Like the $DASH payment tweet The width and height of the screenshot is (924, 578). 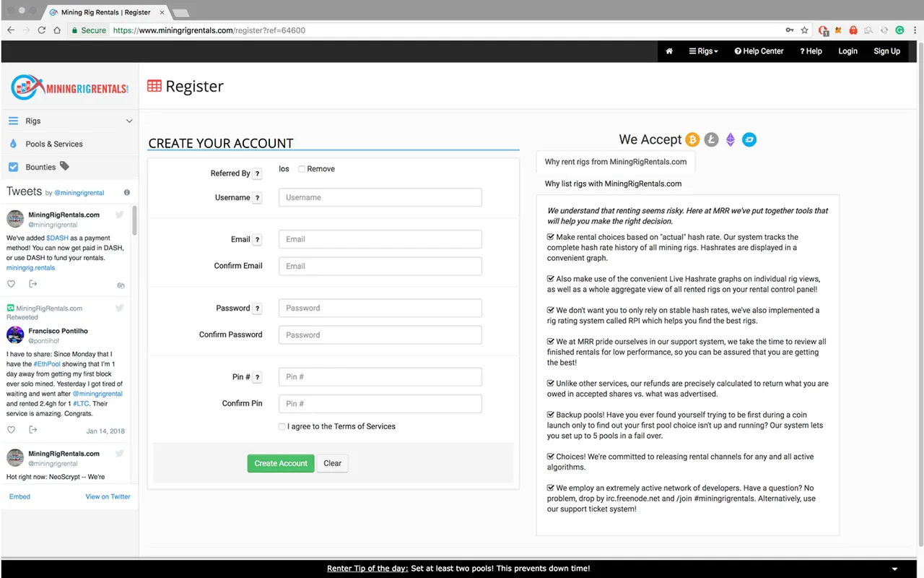coord(11,284)
